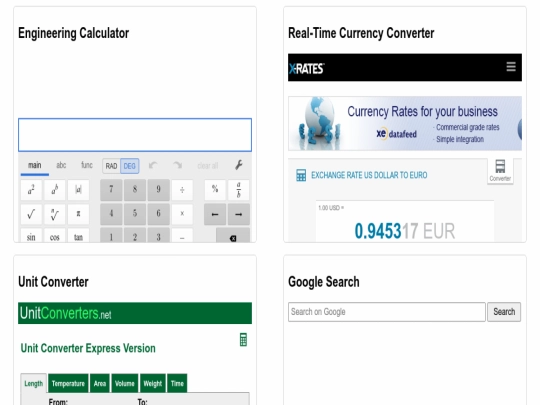Click the X-Rates logo
Viewport: 540px width, 405px height.
click(306, 69)
